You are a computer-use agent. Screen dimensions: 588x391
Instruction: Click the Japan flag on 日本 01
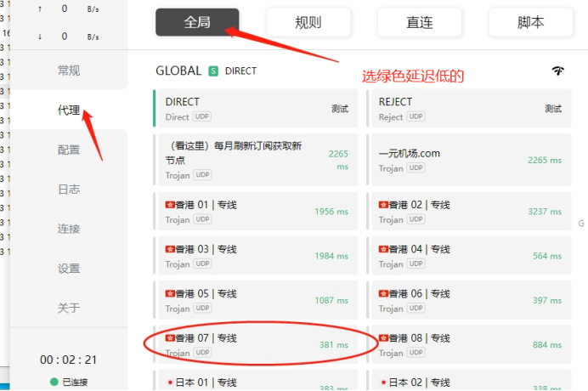click(x=170, y=382)
